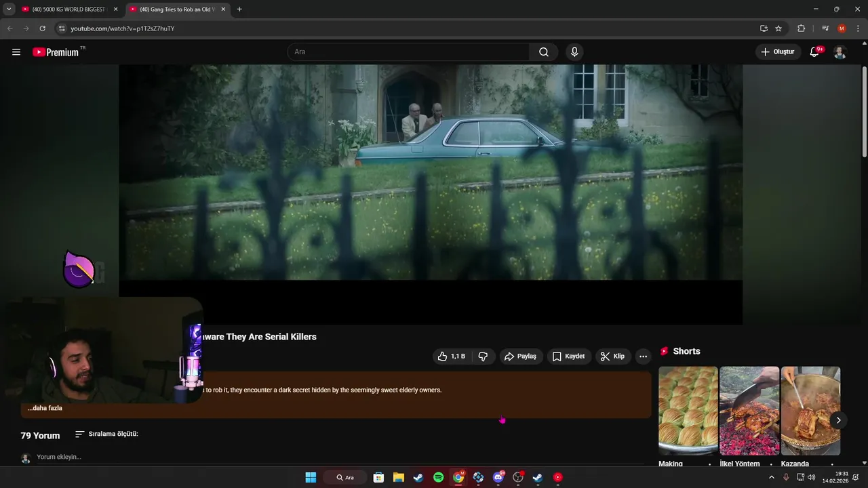Open Chrome media controls icon

pyautogui.click(x=825, y=28)
